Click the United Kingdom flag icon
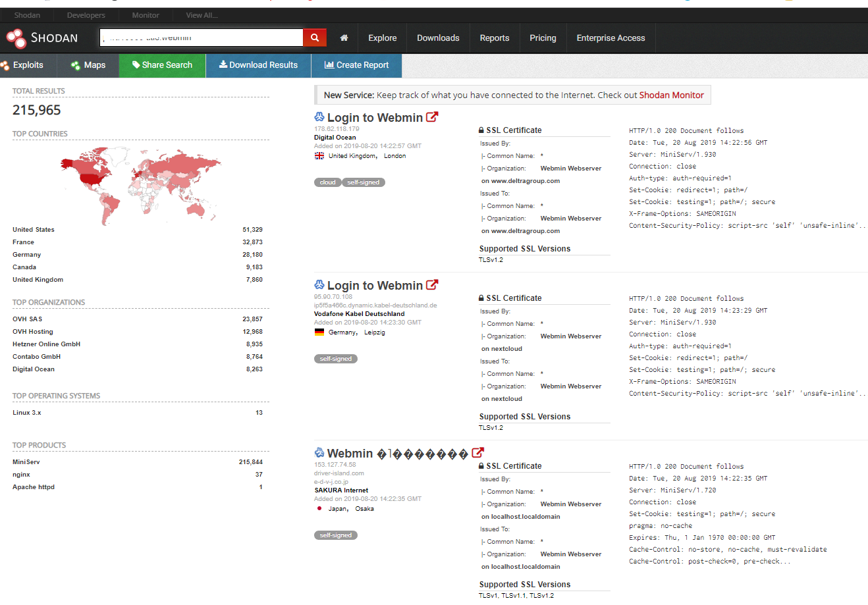This screenshot has width=868, height=605. point(319,156)
